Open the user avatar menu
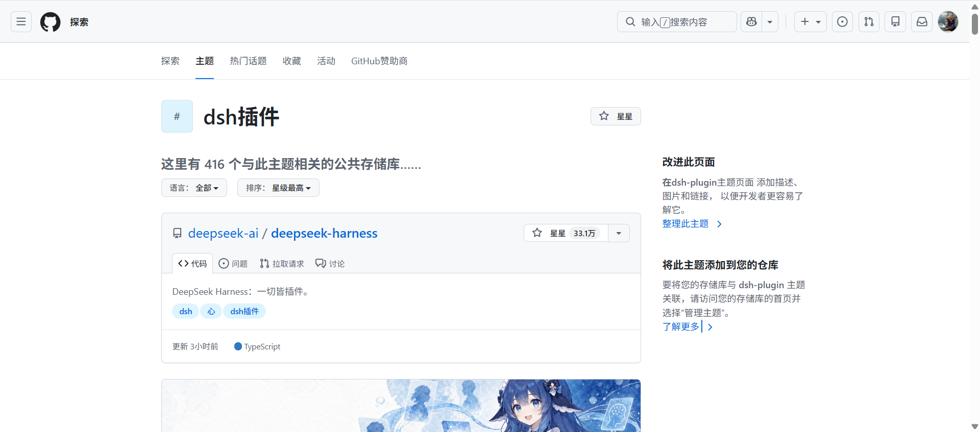 click(x=948, y=22)
